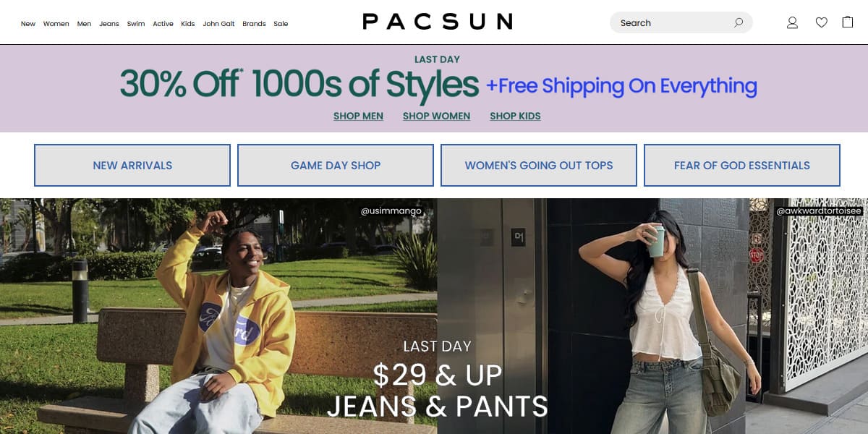Image resolution: width=868 pixels, height=434 pixels.
Task: Open the Jeans category menu
Action: (x=109, y=24)
